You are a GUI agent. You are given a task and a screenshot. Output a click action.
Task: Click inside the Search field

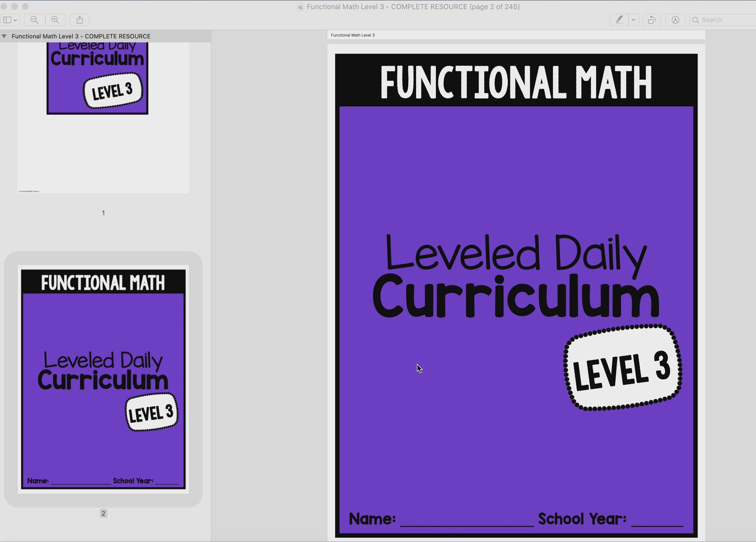tap(720, 20)
